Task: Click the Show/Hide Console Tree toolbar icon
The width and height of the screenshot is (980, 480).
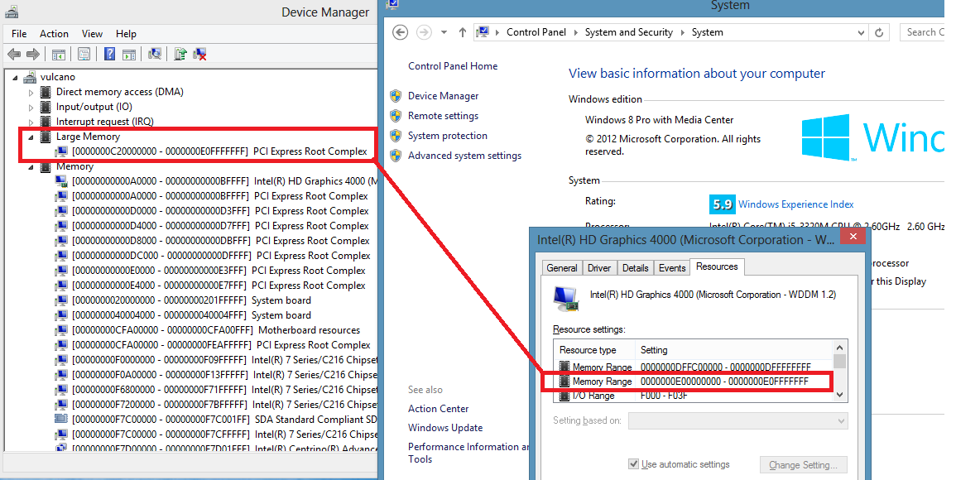Action: click(x=58, y=55)
